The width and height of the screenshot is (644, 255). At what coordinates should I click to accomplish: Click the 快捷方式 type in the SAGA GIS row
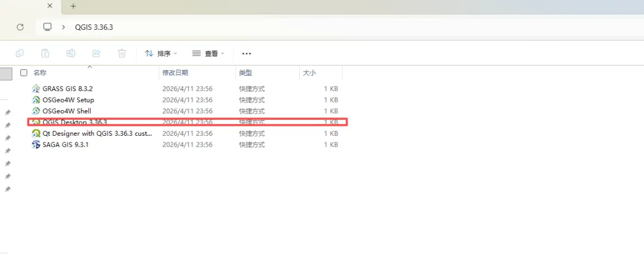(252, 145)
